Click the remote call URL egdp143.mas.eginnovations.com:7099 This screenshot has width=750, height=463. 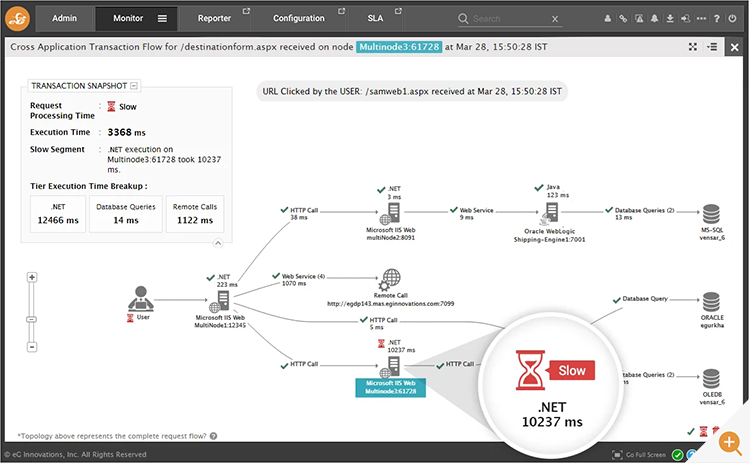tap(390, 303)
